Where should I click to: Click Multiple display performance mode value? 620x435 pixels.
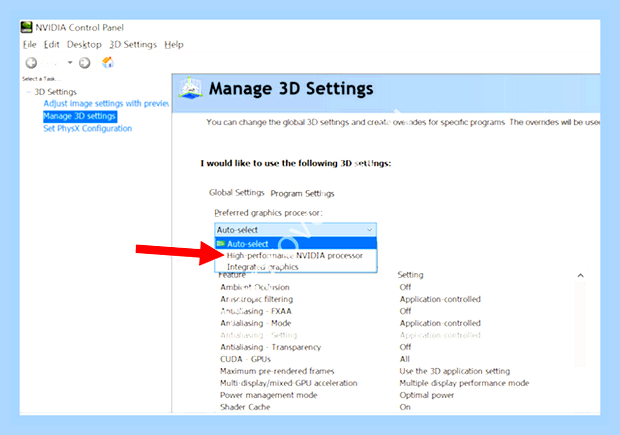(x=464, y=383)
